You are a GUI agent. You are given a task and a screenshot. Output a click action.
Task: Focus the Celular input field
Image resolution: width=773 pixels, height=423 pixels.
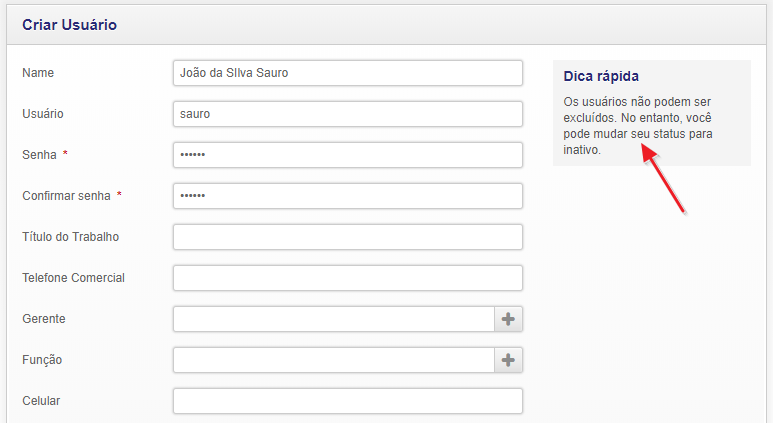(347, 401)
